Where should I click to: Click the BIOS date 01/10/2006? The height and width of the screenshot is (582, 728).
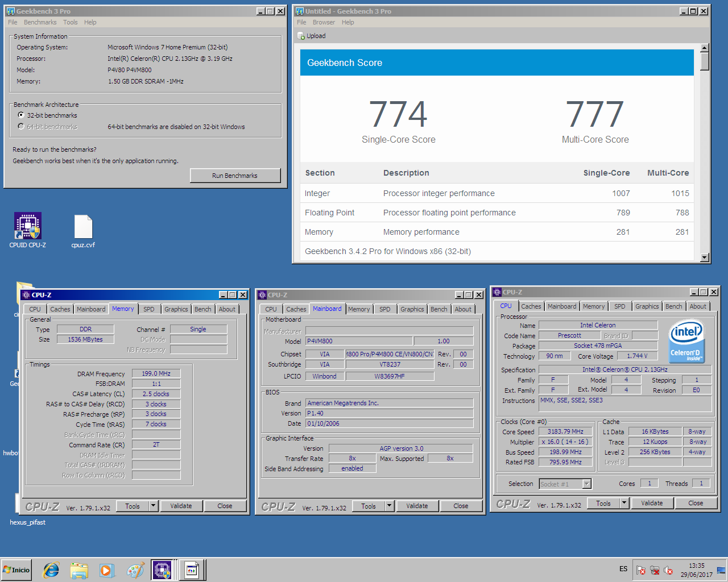pos(389,423)
